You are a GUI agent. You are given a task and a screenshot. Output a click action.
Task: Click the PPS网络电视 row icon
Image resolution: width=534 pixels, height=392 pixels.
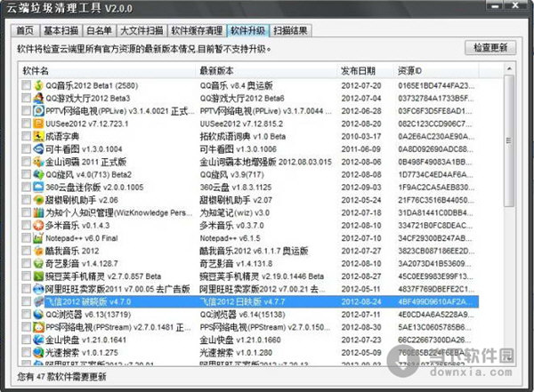38,327
